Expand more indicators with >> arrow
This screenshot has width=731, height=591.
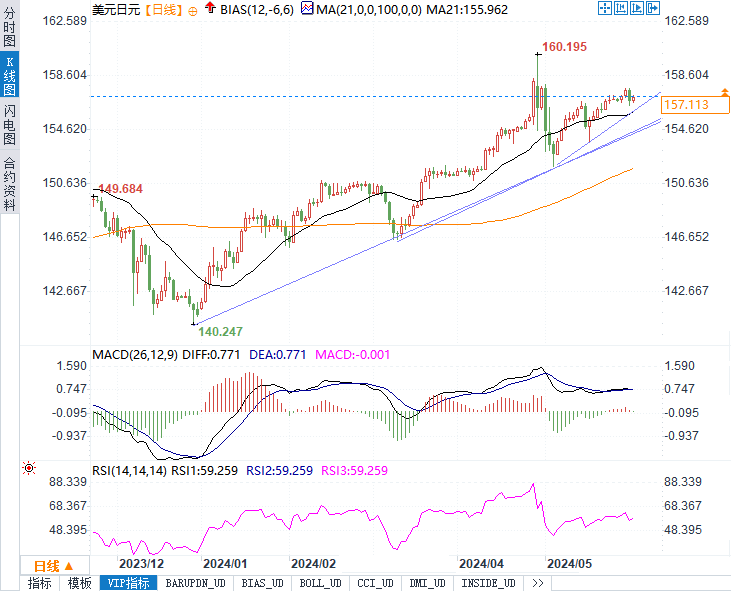pos(538,583)
